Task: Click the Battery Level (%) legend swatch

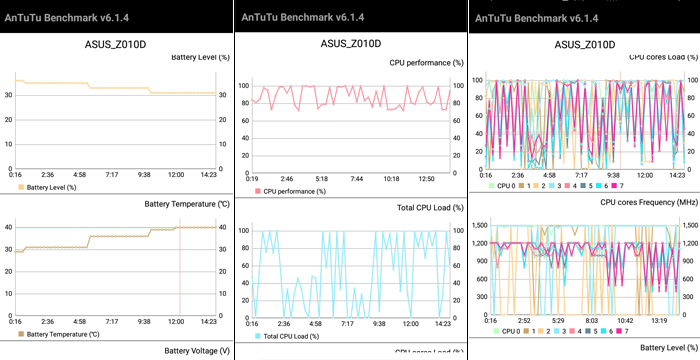Action: point(21,188)
